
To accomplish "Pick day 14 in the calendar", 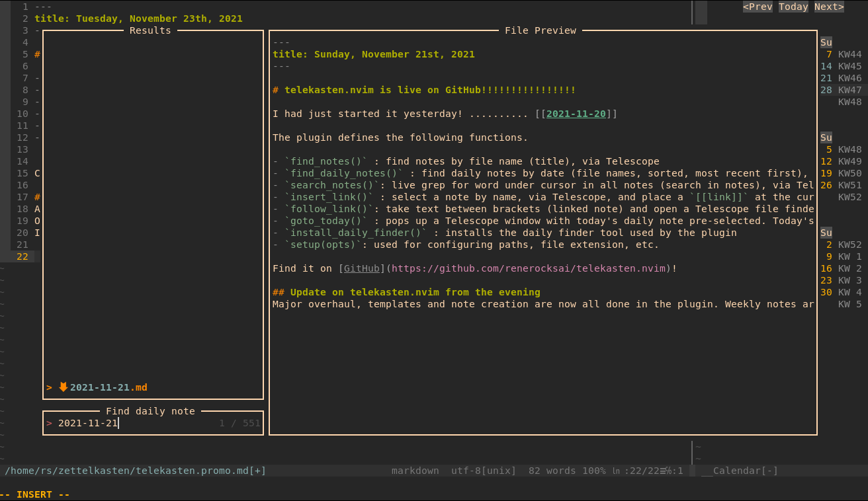I will click(x=826, y=66).
